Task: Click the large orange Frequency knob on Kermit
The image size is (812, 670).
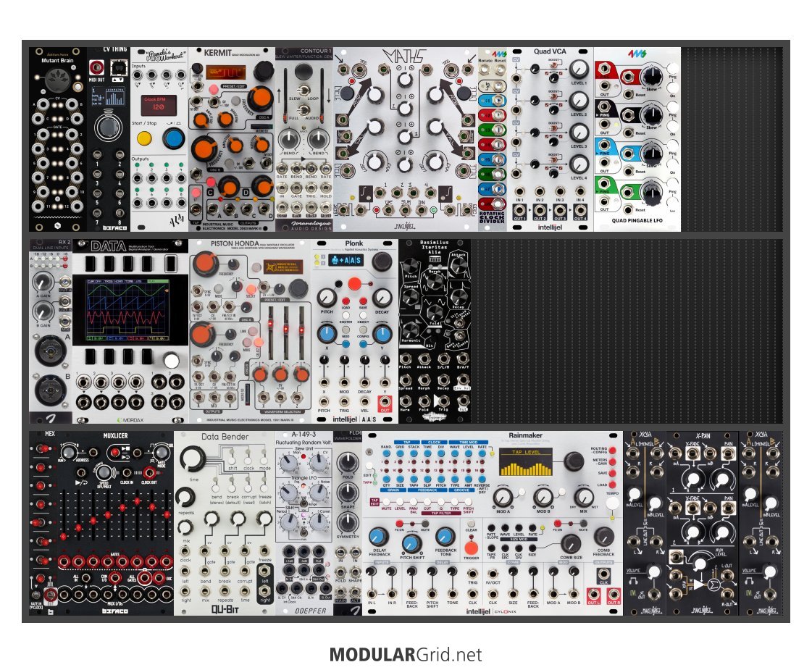Action: (x=260, y=98)
